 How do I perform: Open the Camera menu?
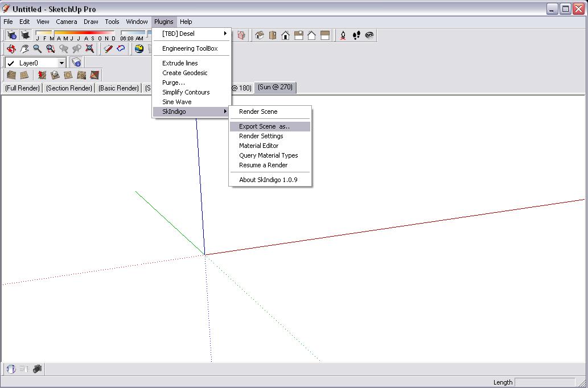tap(67, 22)
